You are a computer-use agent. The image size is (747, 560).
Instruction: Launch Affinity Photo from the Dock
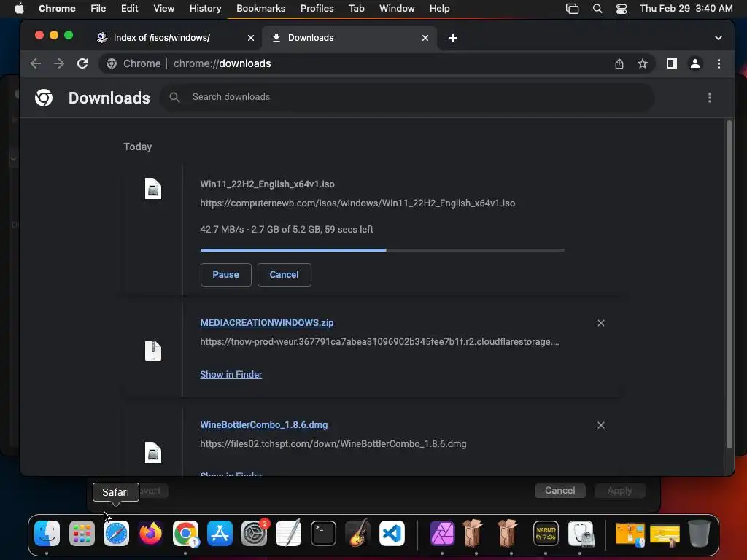click(x=442, y=533)
